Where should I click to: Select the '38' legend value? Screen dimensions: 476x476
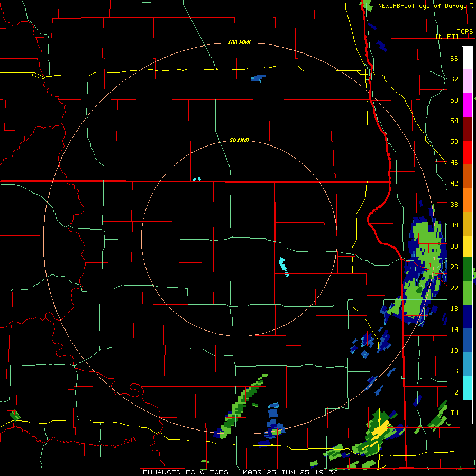[x=454, y=205]
